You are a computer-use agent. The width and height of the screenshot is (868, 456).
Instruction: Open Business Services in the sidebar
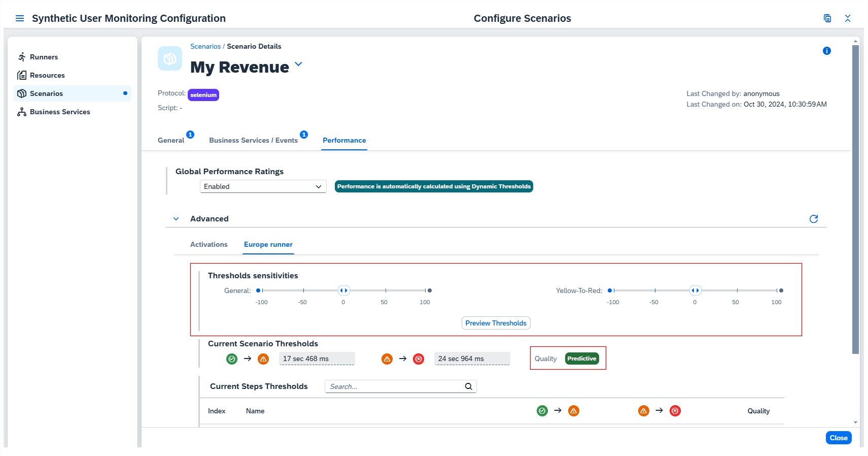click(60, 112)
